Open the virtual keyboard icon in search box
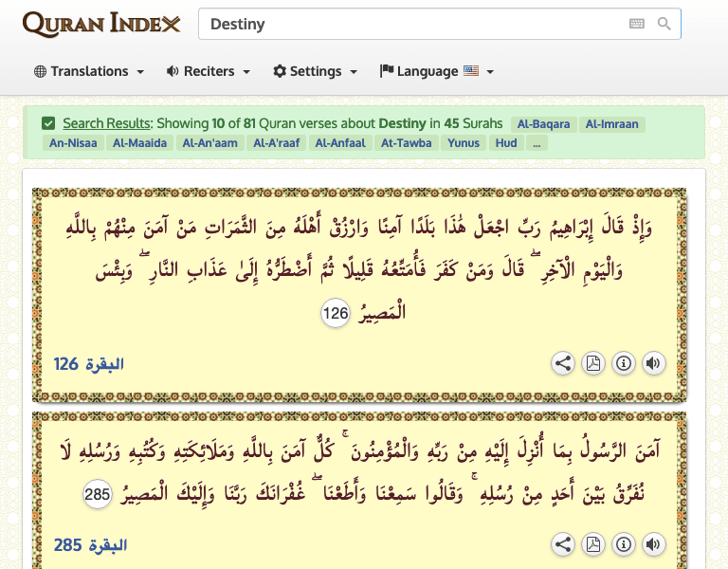Viewport: 728px width, 569px height. click(x=636, y=24)
